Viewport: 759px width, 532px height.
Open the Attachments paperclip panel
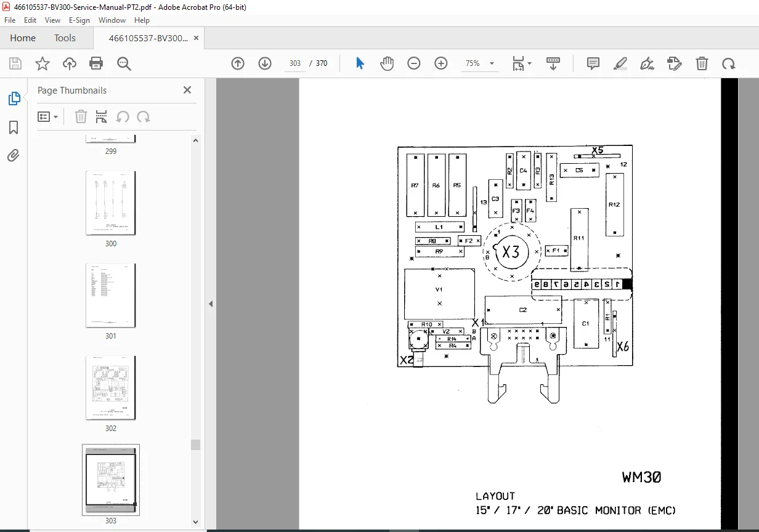[14, 155]
